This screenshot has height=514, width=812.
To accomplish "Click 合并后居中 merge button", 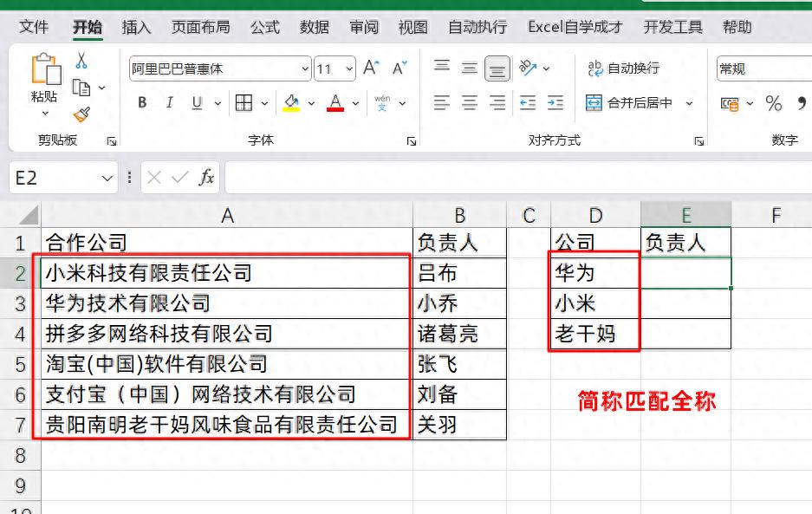I will [x=629, y=102].
